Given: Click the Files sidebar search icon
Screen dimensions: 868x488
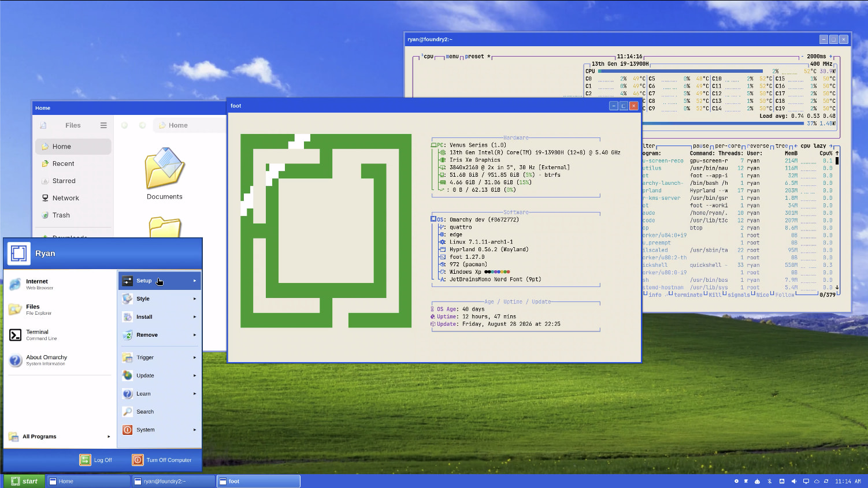Looking at the screenshot, I should point(43,125).
